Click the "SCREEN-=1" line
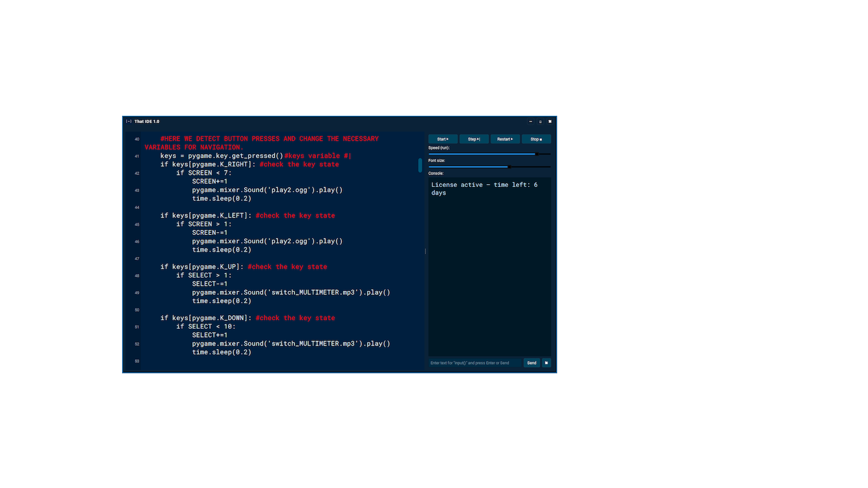Image resolution: width=868 pixels, height=488 pixels. [x=210, y=233]
